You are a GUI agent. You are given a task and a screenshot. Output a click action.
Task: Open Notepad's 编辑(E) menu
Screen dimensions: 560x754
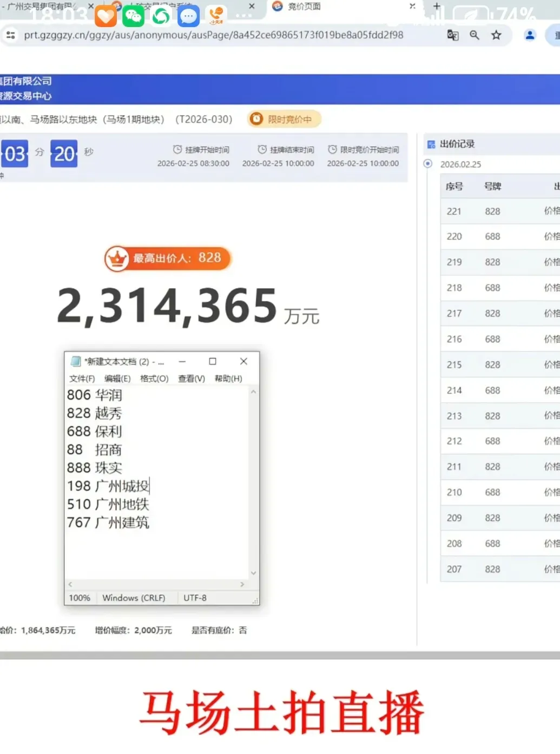(117, 379)
